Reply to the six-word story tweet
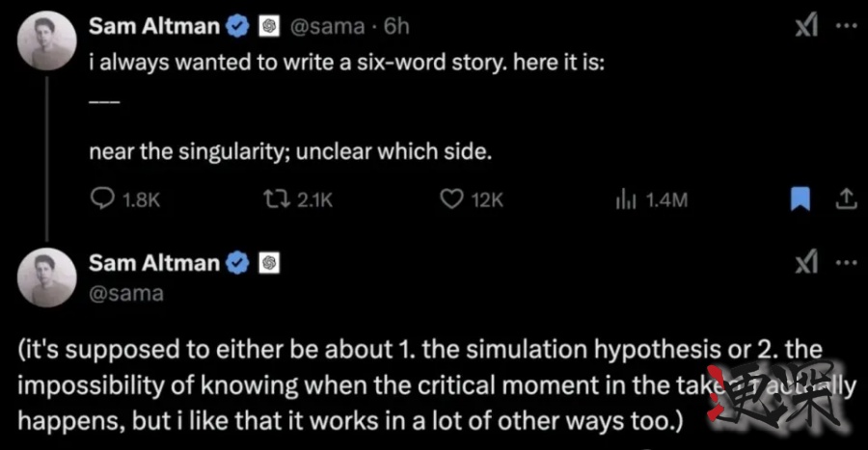Viewport: 868px width, 450px height. [102, 199]
